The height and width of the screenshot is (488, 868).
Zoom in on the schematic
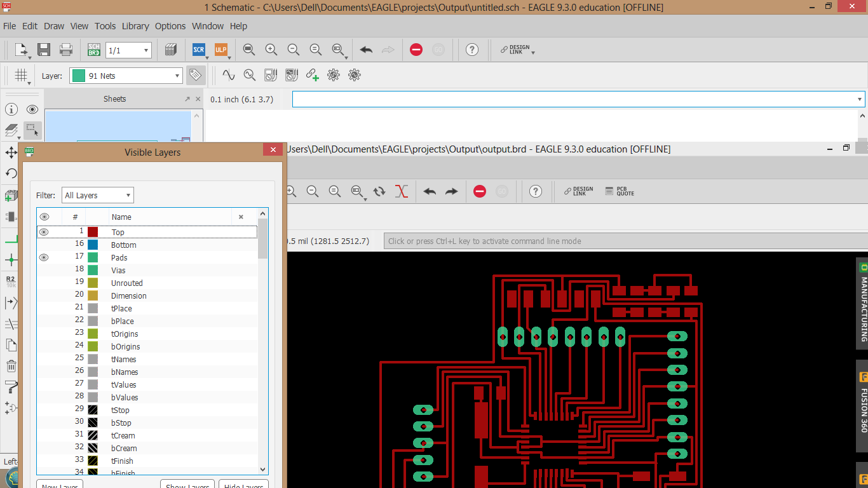[271, 50]
